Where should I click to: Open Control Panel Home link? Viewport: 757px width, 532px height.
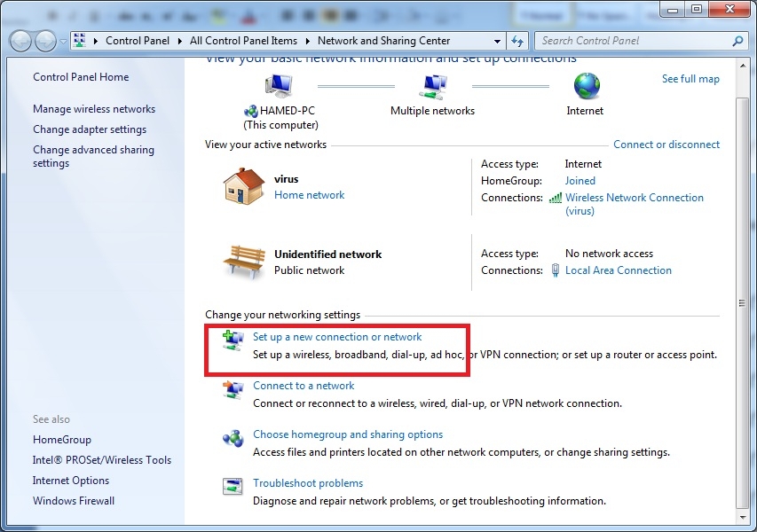point(81,77)
